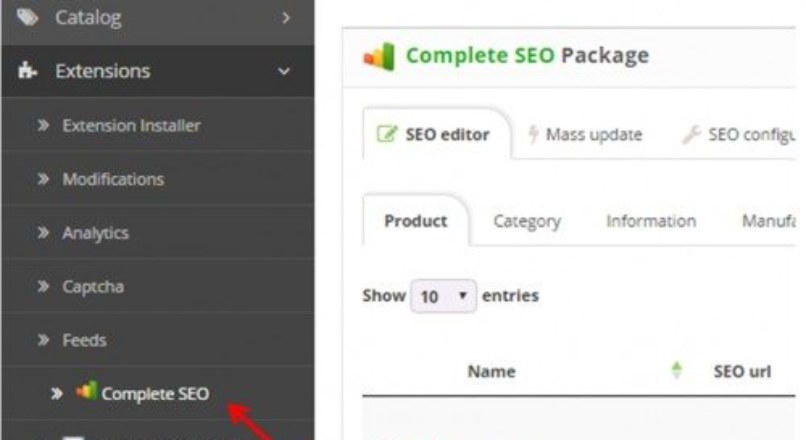Click double-arrow icon beside Analytics

tap(43, 233)
